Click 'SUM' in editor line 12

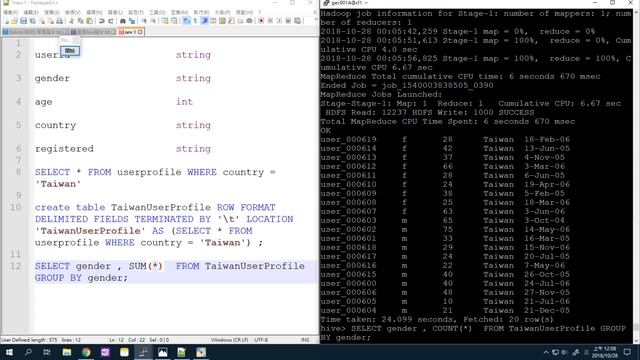click(138, 266)
